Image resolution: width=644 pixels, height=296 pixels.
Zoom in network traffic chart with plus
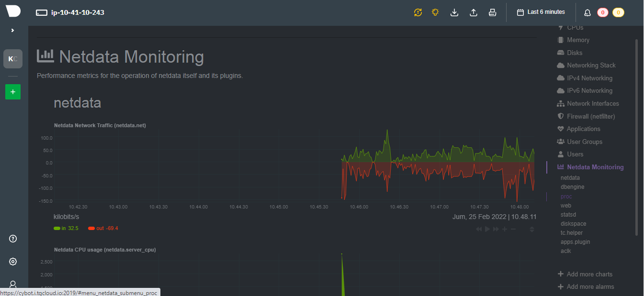pos(505,229)
